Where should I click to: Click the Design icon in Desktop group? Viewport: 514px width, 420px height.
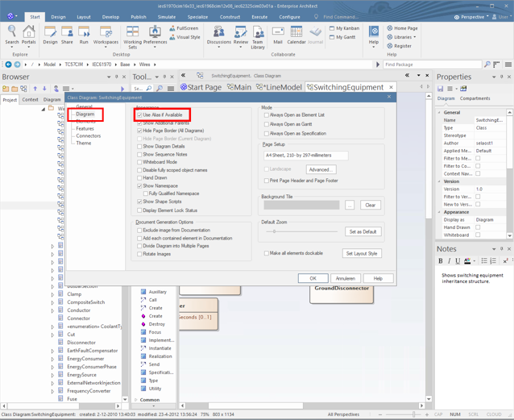50,35
